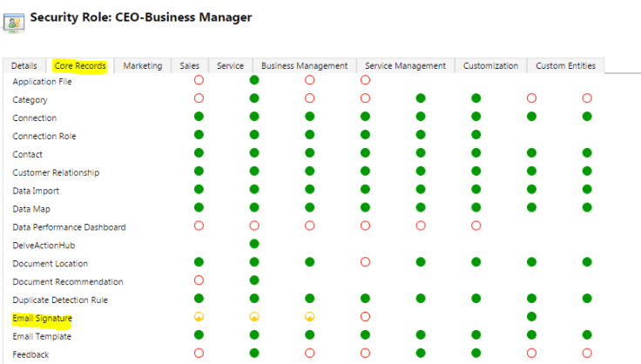Click the Email Signature row label
This screenshot has height=364, width=641.
pyautogui.click(x=42, y=319)
